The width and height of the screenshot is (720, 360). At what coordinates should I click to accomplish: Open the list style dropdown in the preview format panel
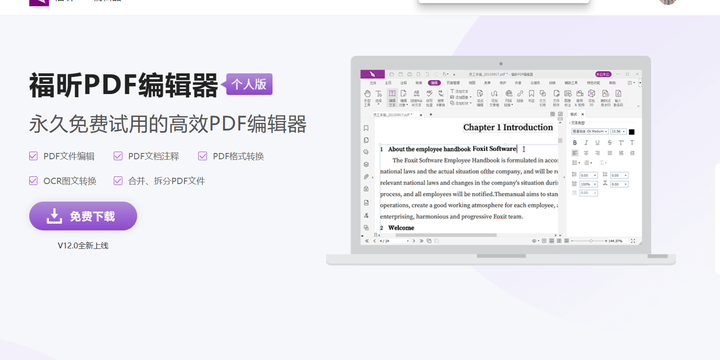point(576,163)
